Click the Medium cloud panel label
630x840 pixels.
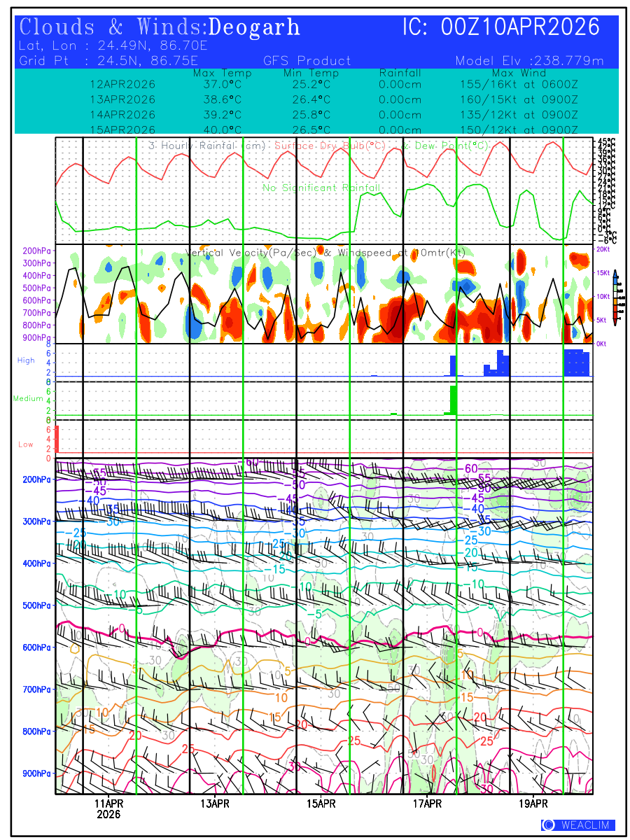(29, 398)
